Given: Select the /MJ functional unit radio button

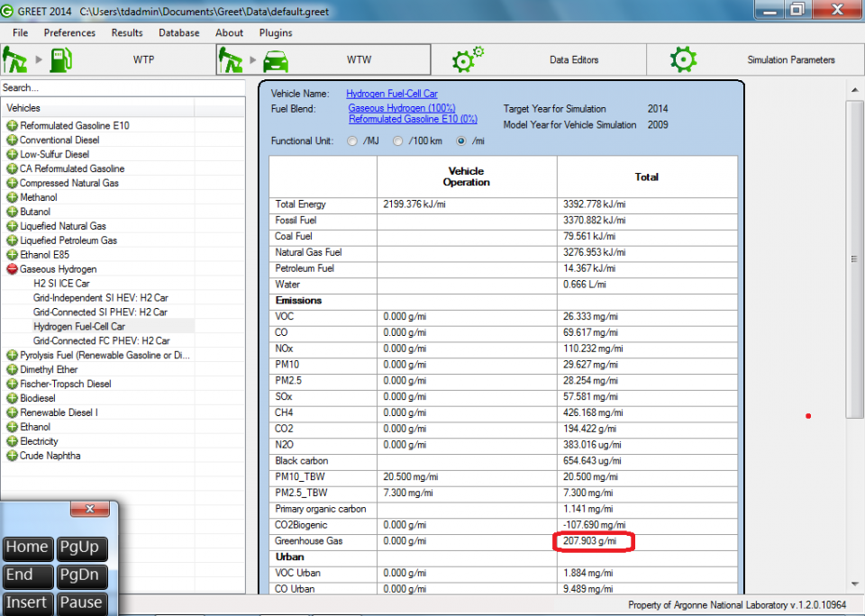Looking at the screenshot, I should click(x=352, y=141).
